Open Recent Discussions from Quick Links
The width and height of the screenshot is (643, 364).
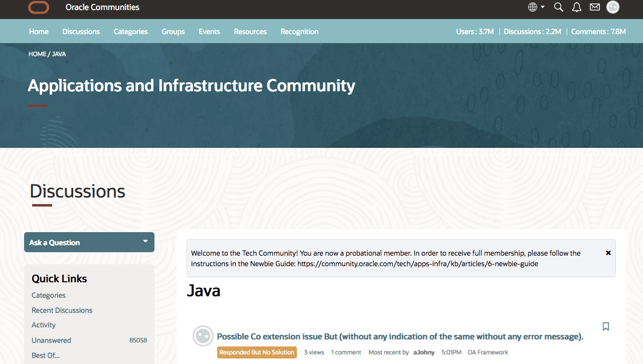[x=62, y=310]
